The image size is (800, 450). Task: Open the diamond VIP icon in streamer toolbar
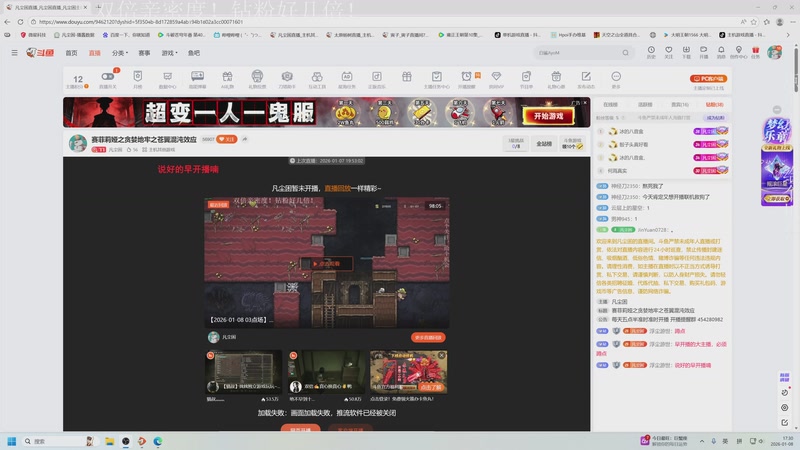point(496,77)
